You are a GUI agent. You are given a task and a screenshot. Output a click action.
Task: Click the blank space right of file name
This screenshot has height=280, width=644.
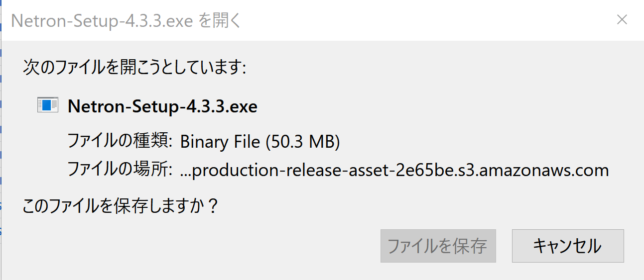tap(438, 106)
